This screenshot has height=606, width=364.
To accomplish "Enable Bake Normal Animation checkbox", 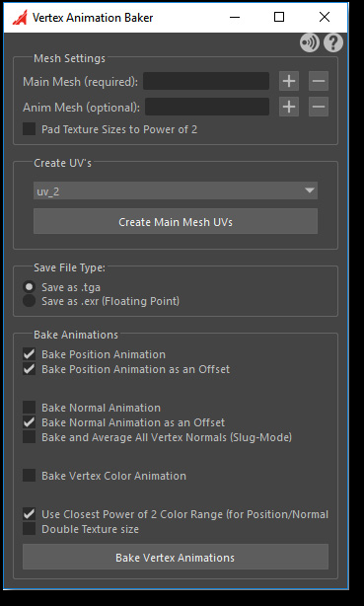I will click(x=29, y=408).
